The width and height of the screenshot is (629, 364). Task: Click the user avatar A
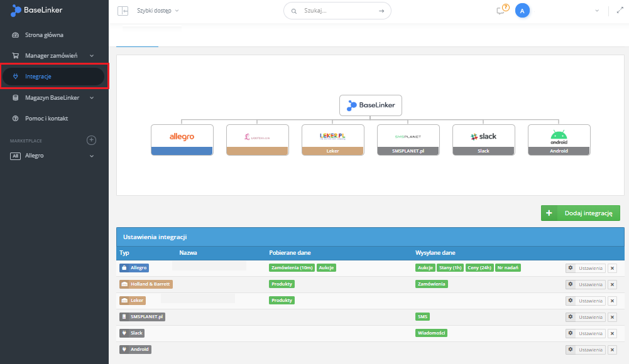coord(522,11)
